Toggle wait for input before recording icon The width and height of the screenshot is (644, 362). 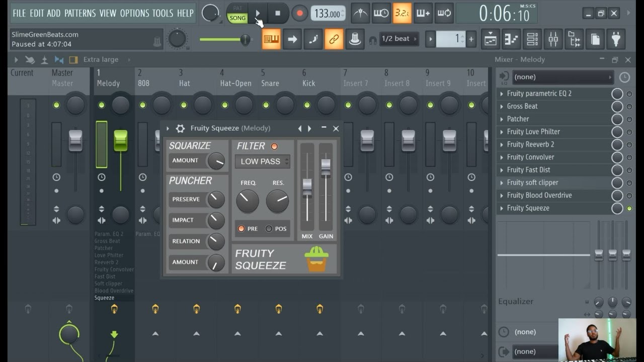(381, 13)
